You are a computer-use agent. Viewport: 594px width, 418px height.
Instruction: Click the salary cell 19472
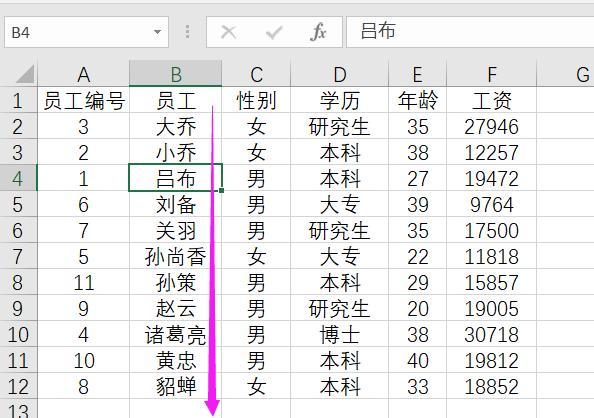491,178
